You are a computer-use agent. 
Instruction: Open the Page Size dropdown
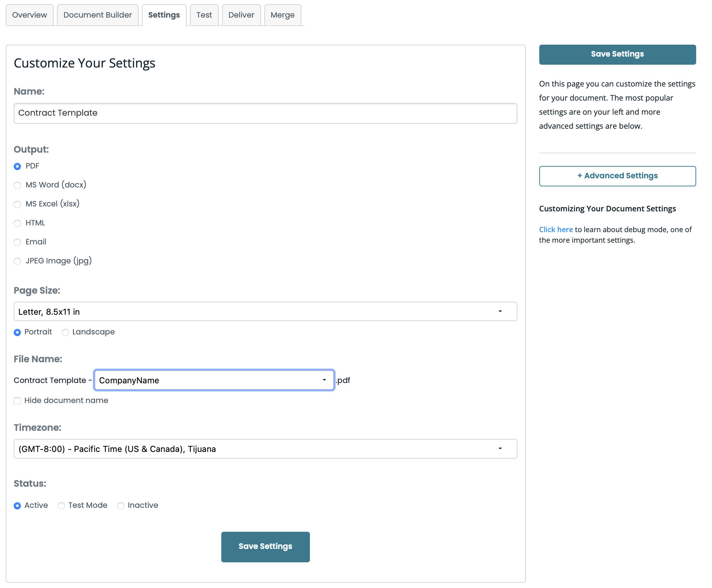coord(265,312)
